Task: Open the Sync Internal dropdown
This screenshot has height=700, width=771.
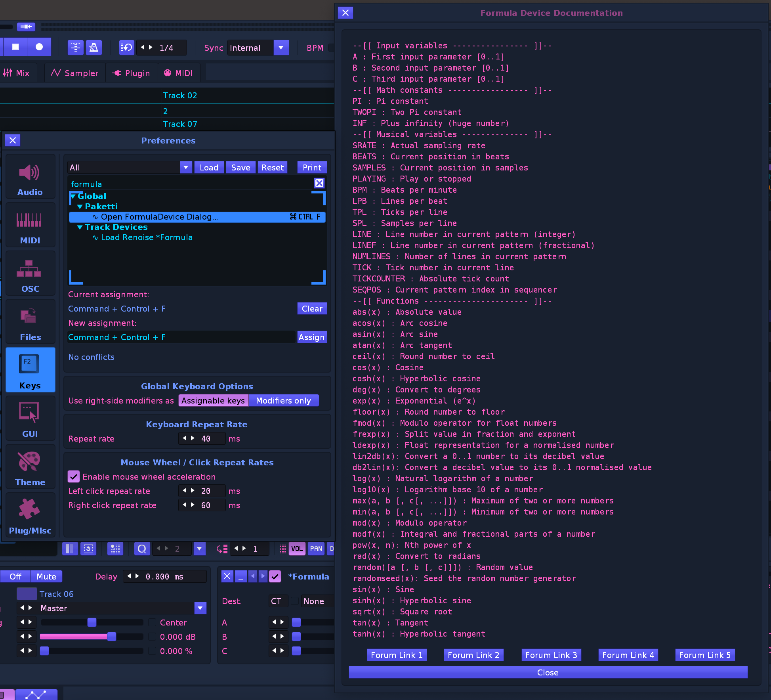Action: pyautogui.click(x=281, y=48)
